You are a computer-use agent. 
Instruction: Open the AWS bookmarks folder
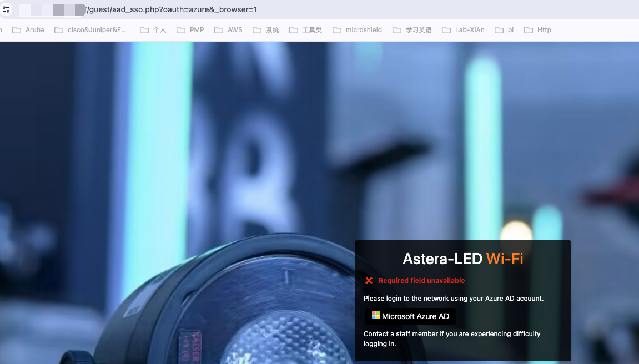point(228,30)
